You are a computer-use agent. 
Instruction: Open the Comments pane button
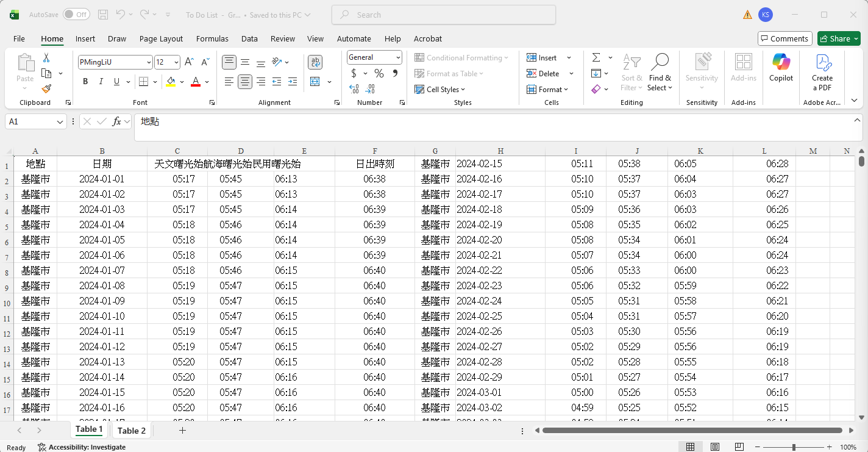pyautogui.click(x=784, y=38)
